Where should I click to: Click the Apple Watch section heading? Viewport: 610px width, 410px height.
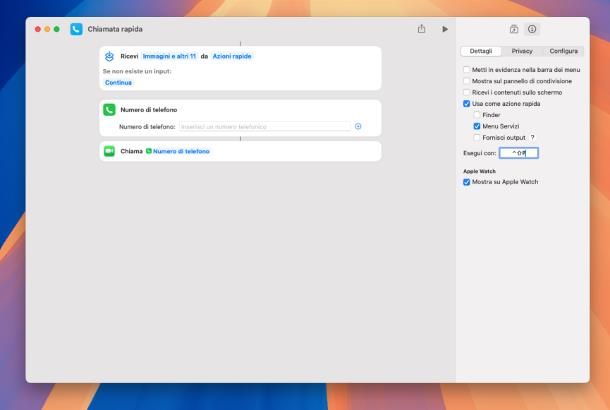click(x=479, y=171)
